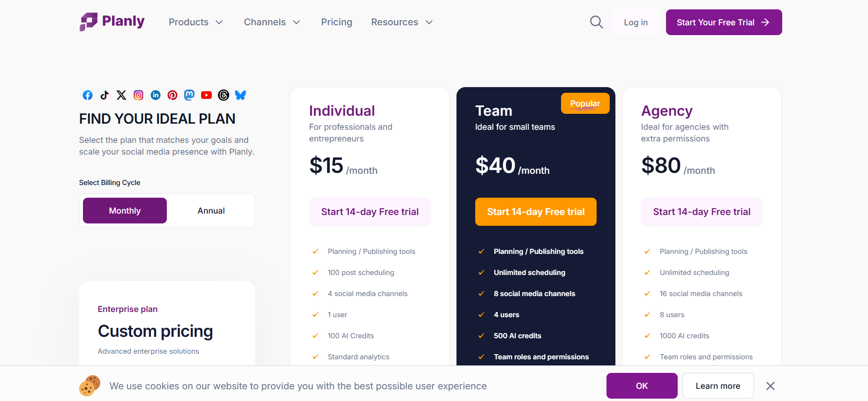
Task: Switch billing cycle to Annual
Action: pyautogui.click(x=211, y=211)
